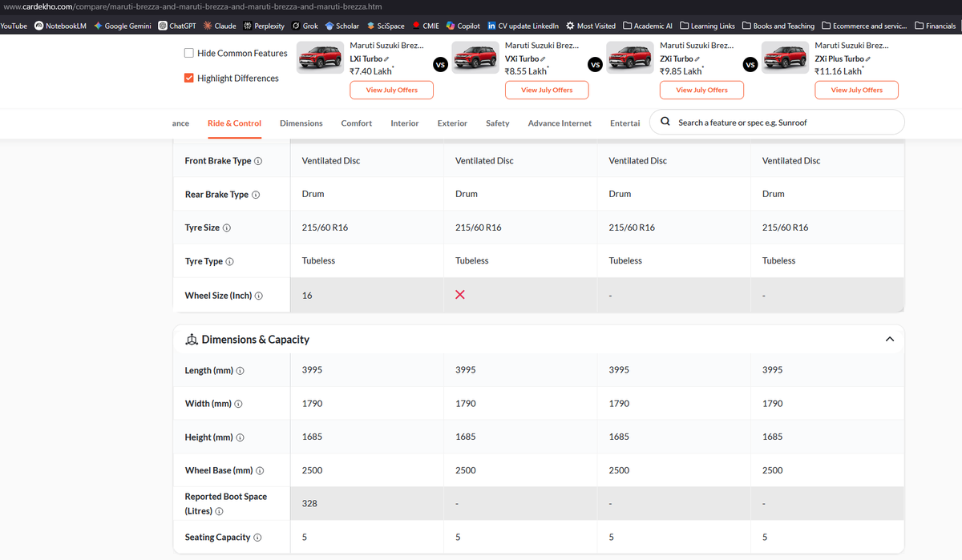Open the Copilot bookmark
962x560 pixels.
pyautogui.click(x=463, y=26)
